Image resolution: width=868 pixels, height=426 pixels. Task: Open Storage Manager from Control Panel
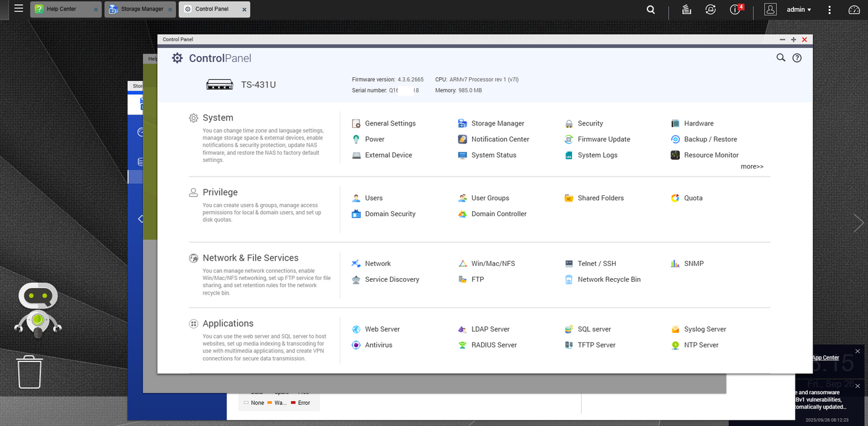click(497, 124)
